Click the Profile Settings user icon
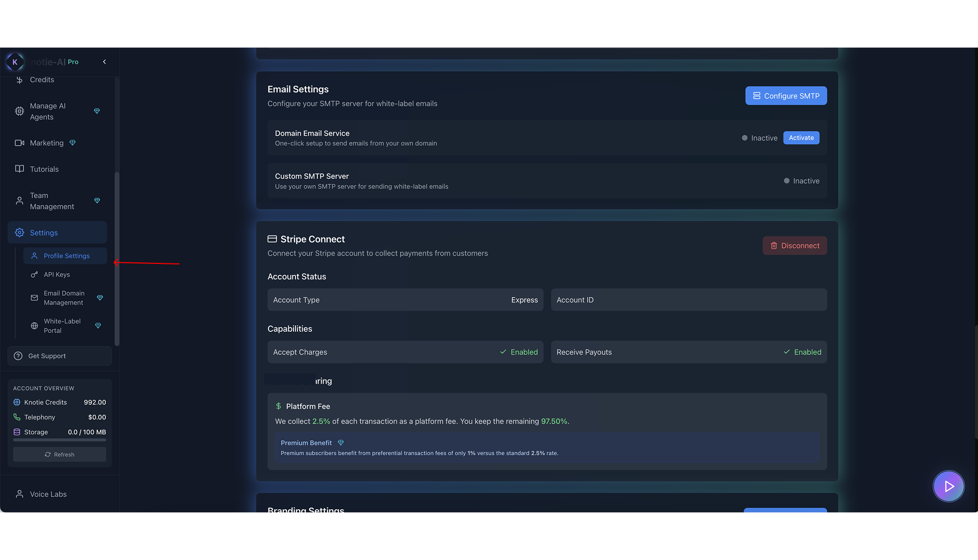 click(34, 256)
